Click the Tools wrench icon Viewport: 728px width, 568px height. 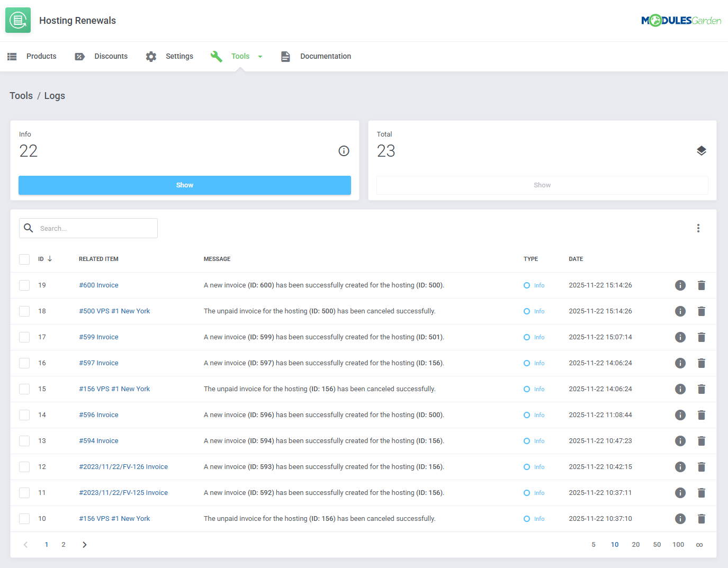[217, 56]
